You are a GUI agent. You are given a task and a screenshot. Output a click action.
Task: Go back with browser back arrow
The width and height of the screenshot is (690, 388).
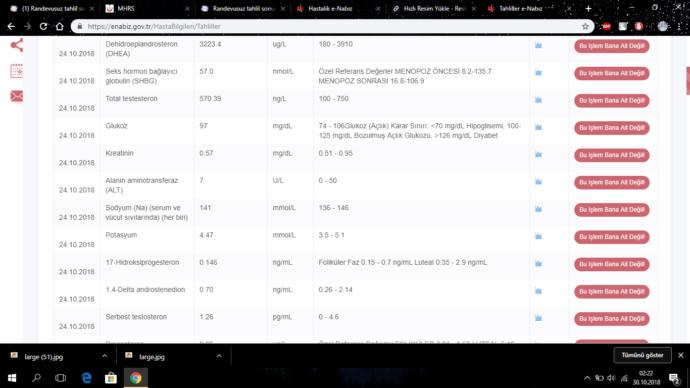coord(11,26)
